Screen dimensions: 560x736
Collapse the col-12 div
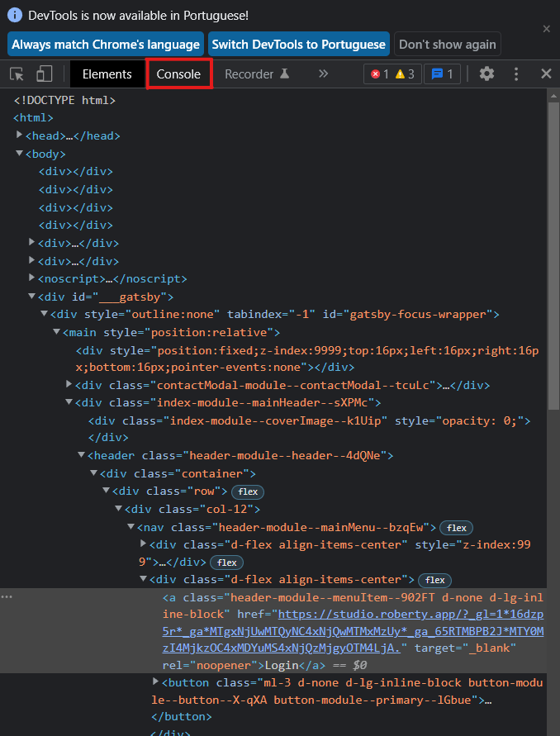click(x=119, y=509)
